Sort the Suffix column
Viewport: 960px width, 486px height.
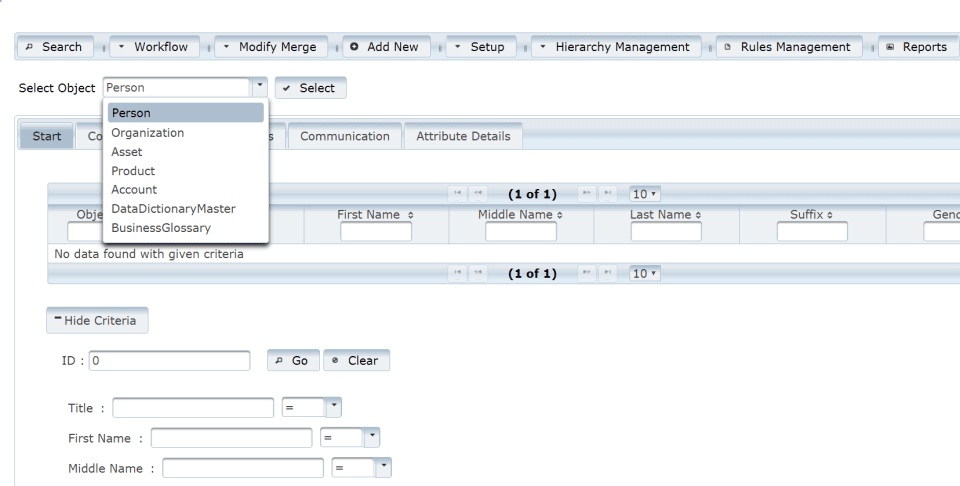(x=830, y=215)
